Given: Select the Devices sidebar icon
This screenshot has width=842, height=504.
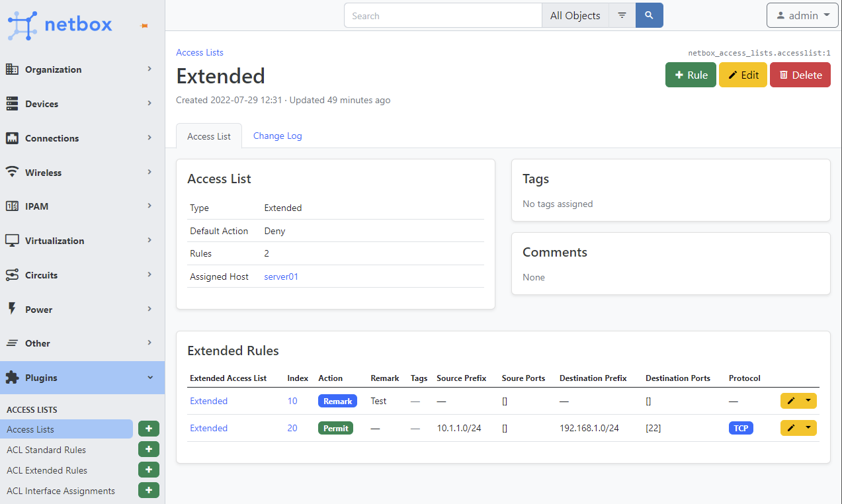Looking at the screenshot, I should click(x=11, y=103).
